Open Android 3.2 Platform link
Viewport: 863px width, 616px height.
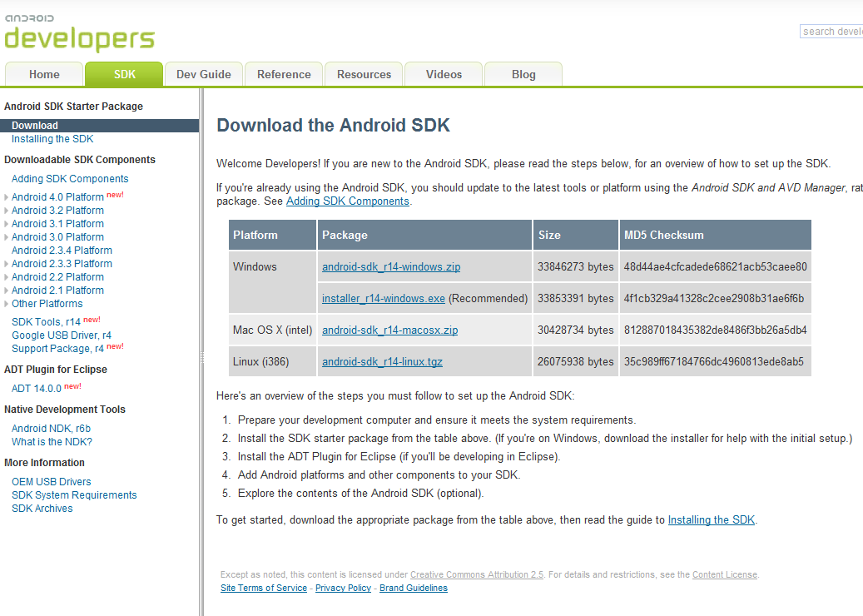coord(57,211)
